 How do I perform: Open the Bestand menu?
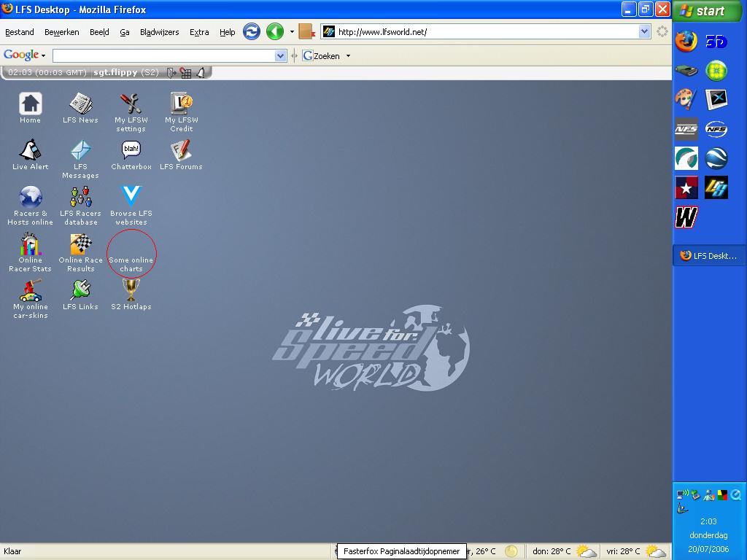pyautogui.click(x=20, y=32)
